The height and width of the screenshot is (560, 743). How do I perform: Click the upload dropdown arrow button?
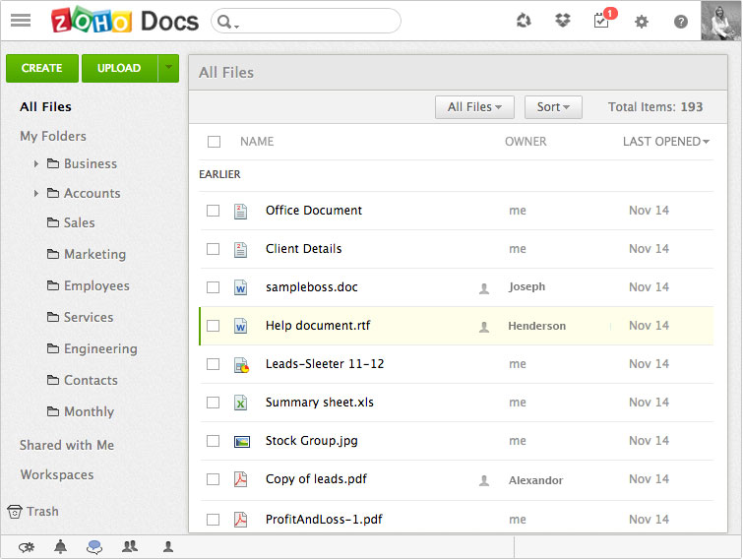coord(168,68)
